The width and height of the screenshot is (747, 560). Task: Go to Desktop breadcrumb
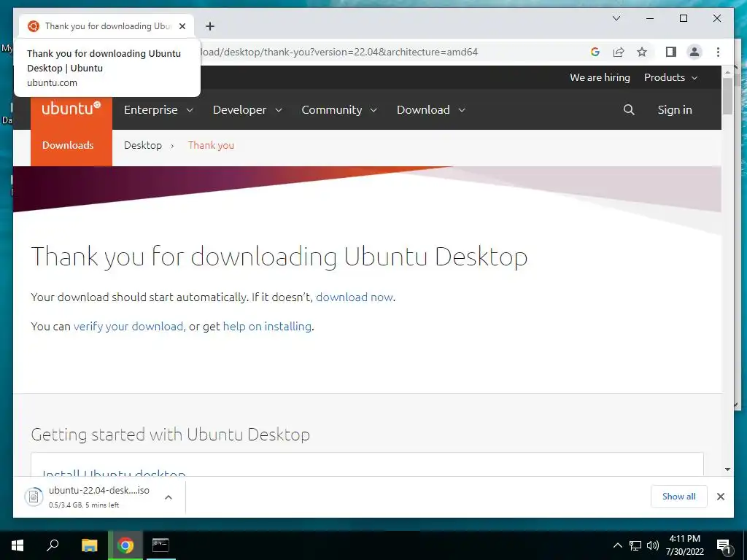[143, 145]
